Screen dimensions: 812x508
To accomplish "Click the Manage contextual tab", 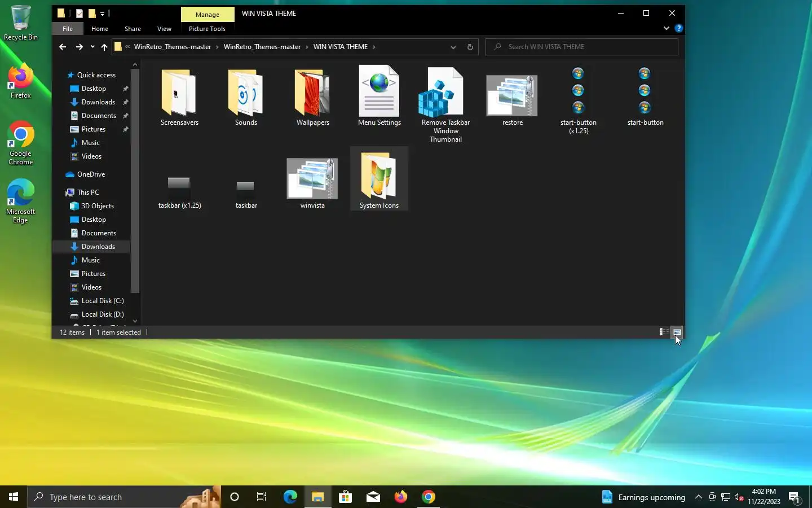I will click(x=208, y=15).
